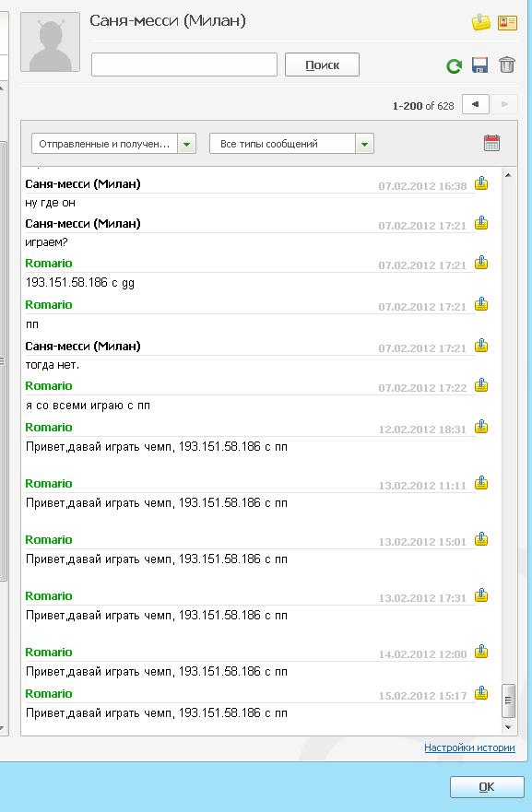Refresh history with green arrow icon
This screenshot has height=812, width=532.
[x=455, y=65]
